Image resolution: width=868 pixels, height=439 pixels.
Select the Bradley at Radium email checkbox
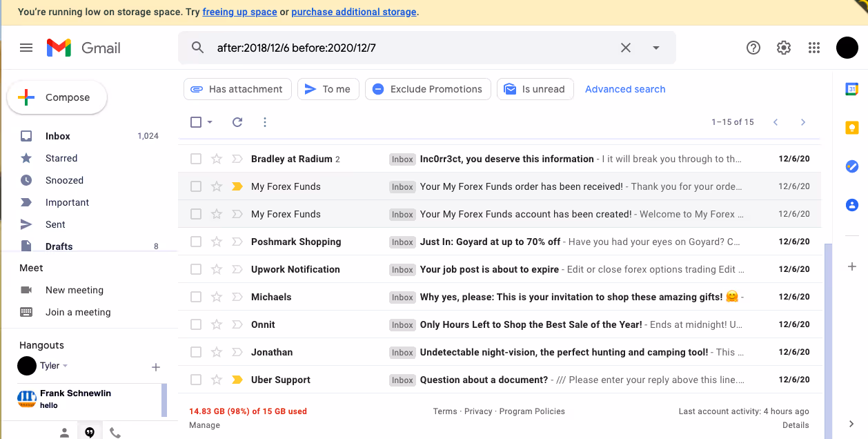click(196, 159)
